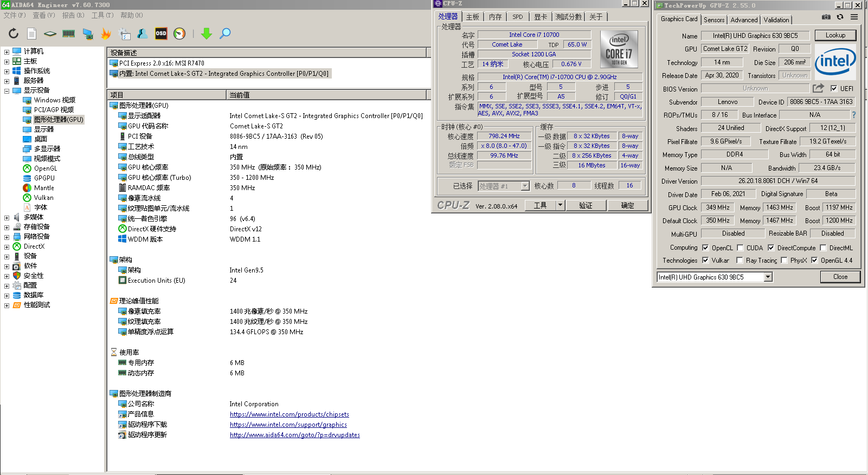
Task: Click the 确定 button in CPU-Z
Action: click(x=627, y=205)
